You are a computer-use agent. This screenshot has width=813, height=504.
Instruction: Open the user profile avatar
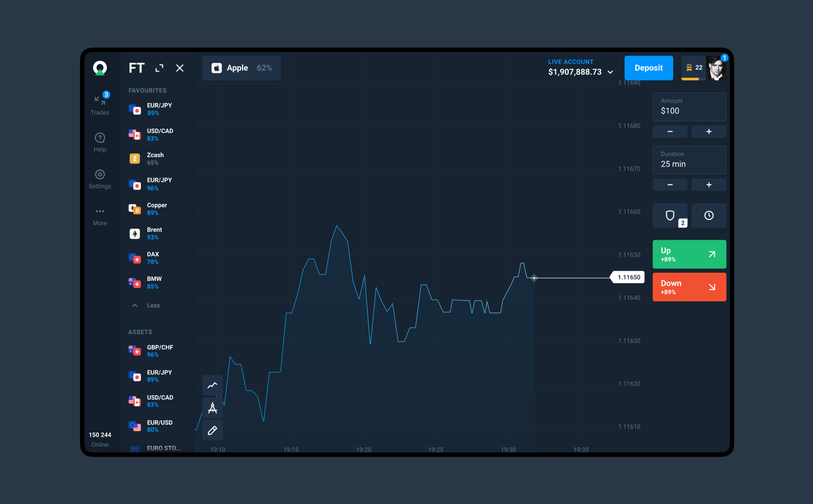716,68
